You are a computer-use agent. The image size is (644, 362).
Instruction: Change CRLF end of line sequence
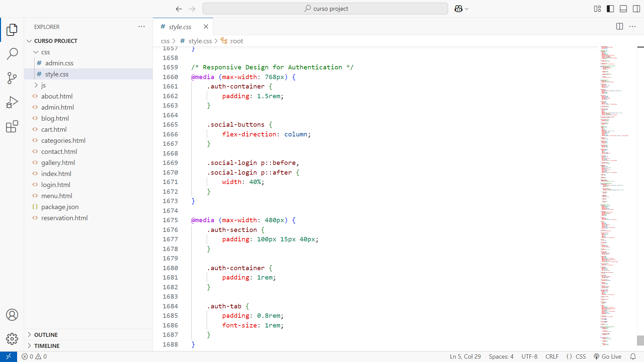click(x=552, y=357)
